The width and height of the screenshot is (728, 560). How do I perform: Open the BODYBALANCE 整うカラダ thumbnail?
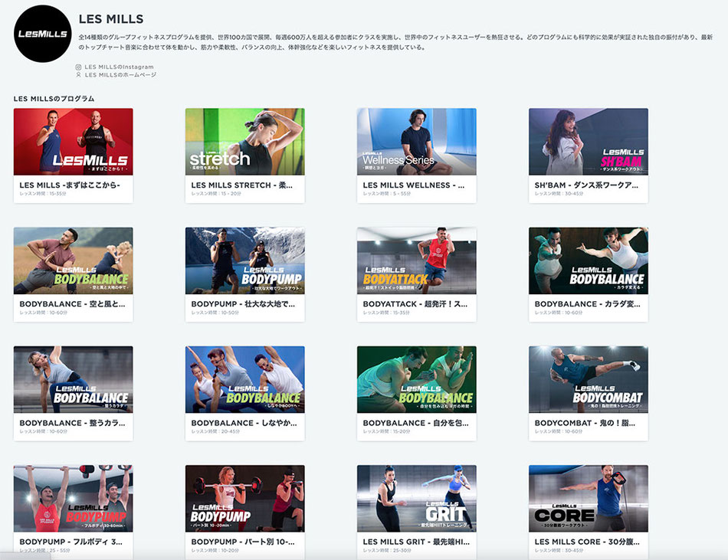pyautogui.click(x=74, y=379)
